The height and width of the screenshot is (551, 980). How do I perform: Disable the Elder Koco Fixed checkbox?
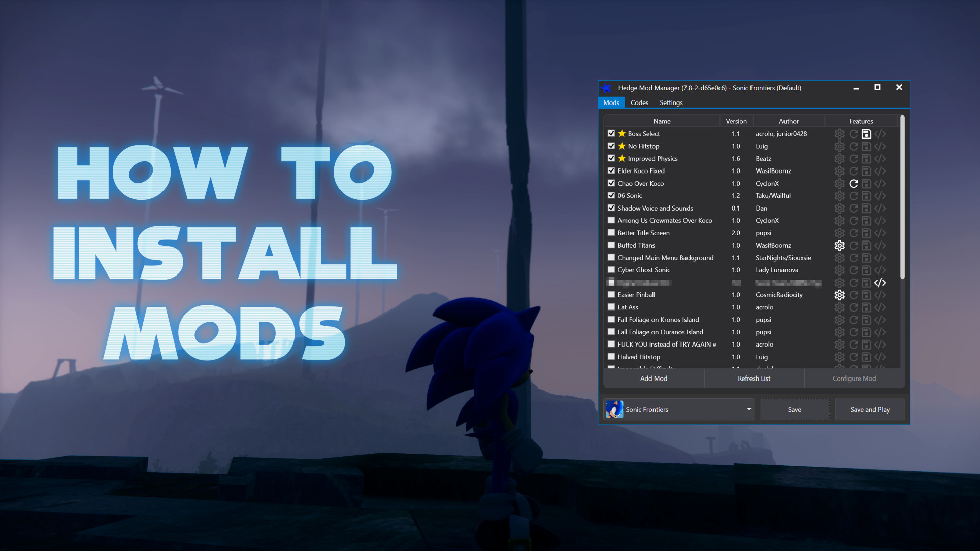pos(610,170)
